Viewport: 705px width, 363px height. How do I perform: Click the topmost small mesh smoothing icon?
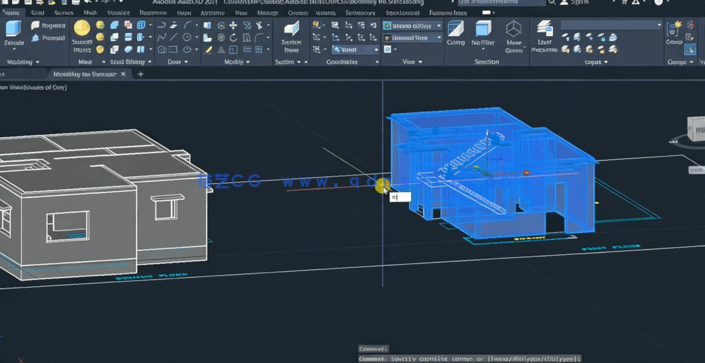[x=100, y=25]
